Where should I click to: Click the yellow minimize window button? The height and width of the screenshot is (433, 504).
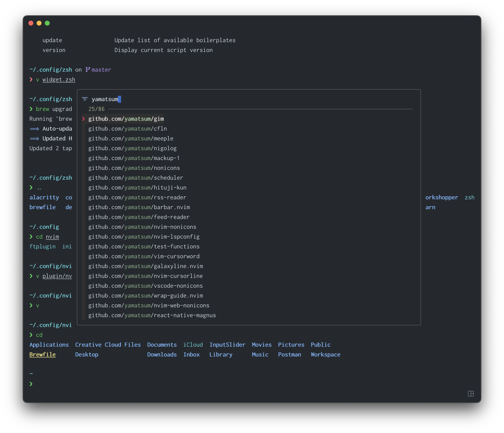pyautogui.click(x=39, y=23)
